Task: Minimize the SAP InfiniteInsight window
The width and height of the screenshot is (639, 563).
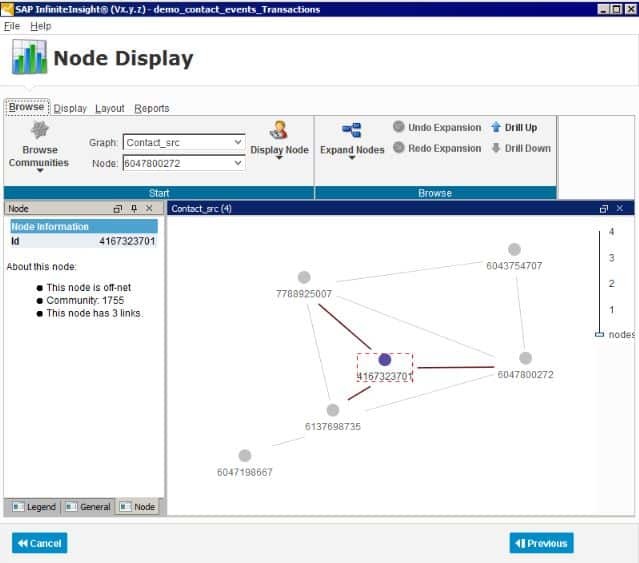Action: tap(604, 9)
